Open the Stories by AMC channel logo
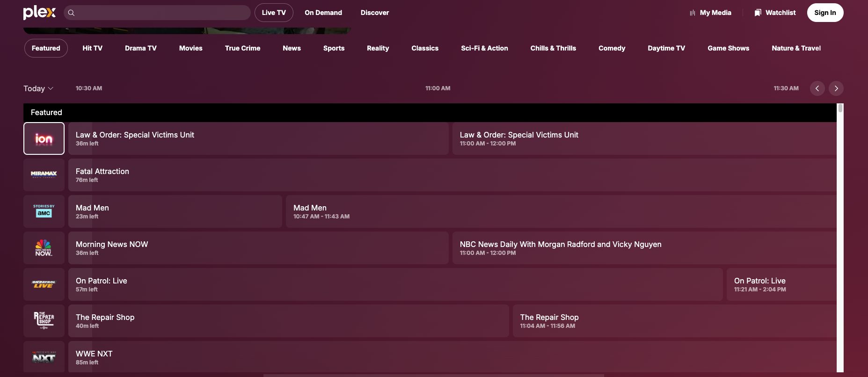This screenshot has height=377, width=868. pyautogui.click(x=44, y=211)
